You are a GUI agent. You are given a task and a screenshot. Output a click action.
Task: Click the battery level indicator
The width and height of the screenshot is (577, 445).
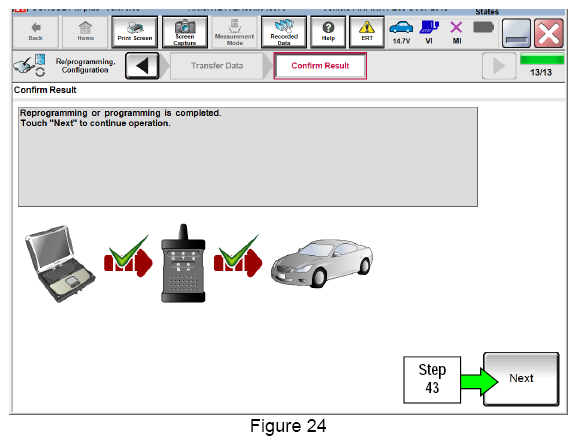[x=483, y=27]
